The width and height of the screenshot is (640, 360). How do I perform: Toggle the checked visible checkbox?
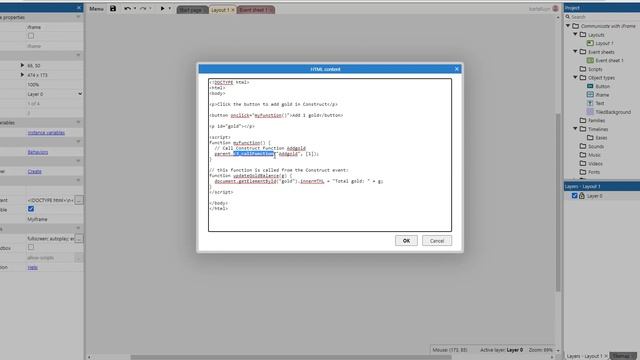tap(31, 209)
